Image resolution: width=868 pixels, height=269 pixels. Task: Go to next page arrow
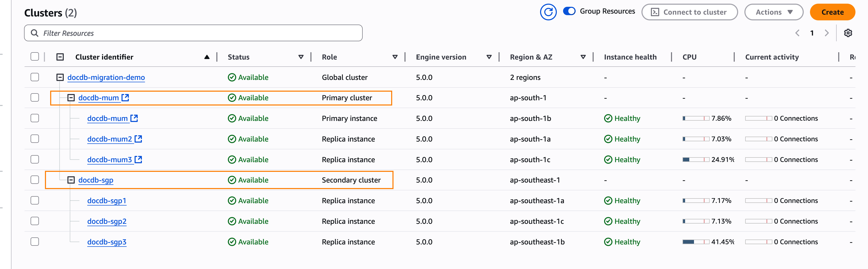(826, 33)
